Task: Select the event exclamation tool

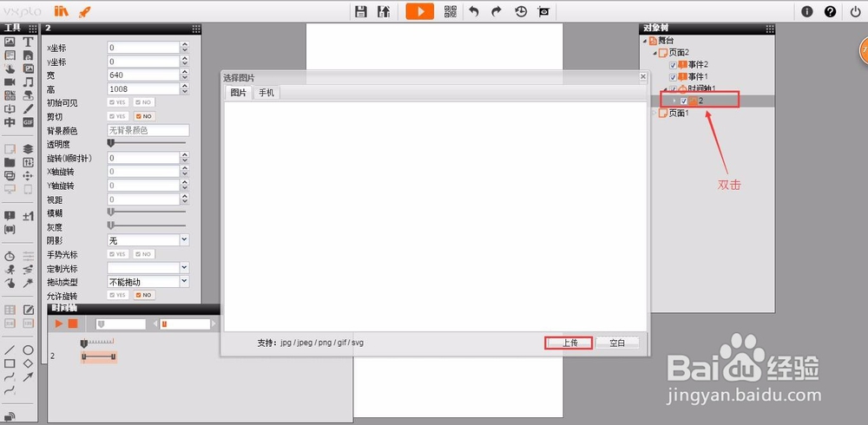Action: (10, 216)
